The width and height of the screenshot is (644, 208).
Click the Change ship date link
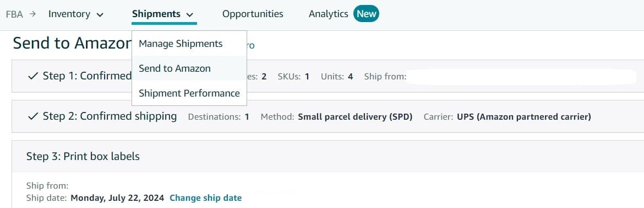206,198
